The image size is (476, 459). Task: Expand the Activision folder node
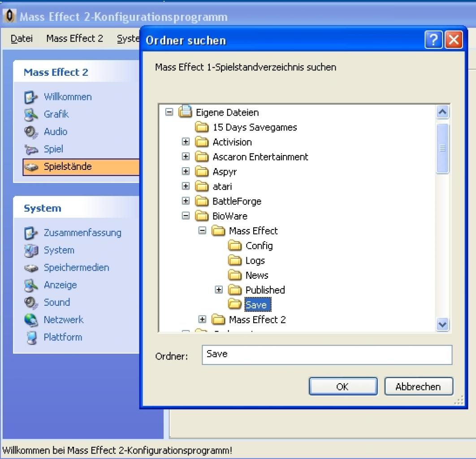tap(186, 142)
